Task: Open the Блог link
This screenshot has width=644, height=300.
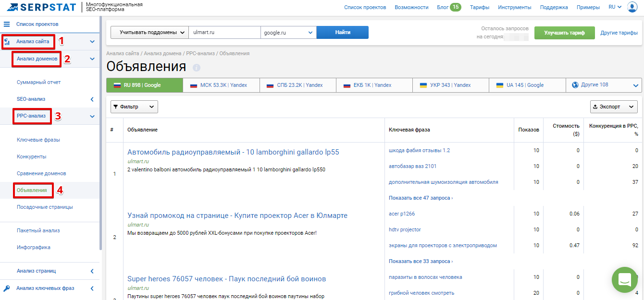Action: pyautogui.click(x=442, y=7)
